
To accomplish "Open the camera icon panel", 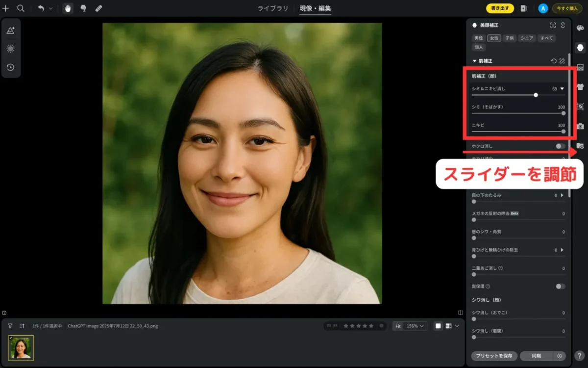I will 580,126.
